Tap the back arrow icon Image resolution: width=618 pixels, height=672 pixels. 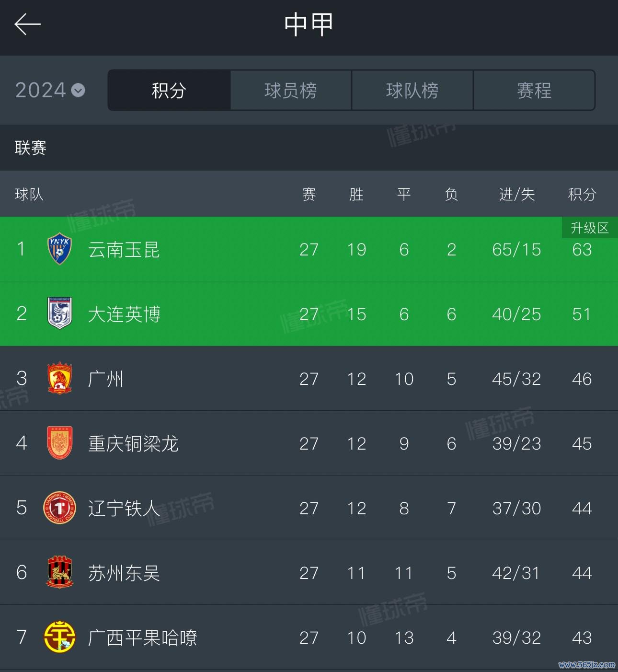coord(27,24)
